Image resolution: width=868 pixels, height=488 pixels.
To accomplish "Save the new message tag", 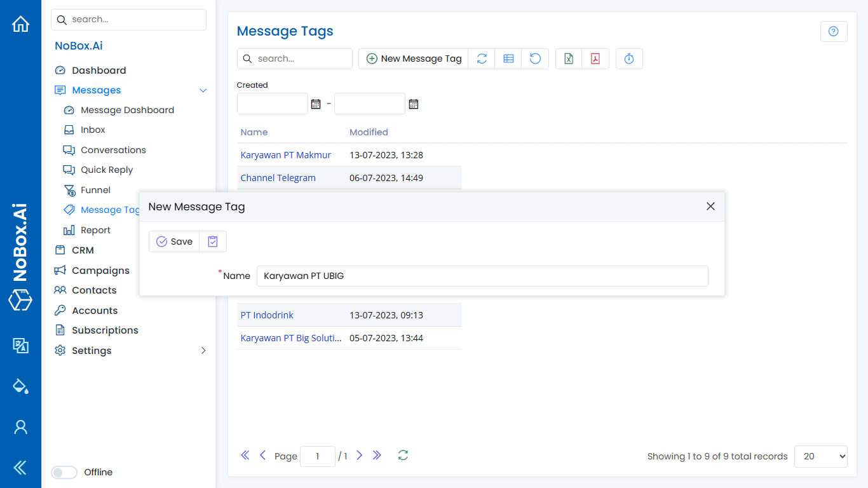I will [x=174, y=241].
